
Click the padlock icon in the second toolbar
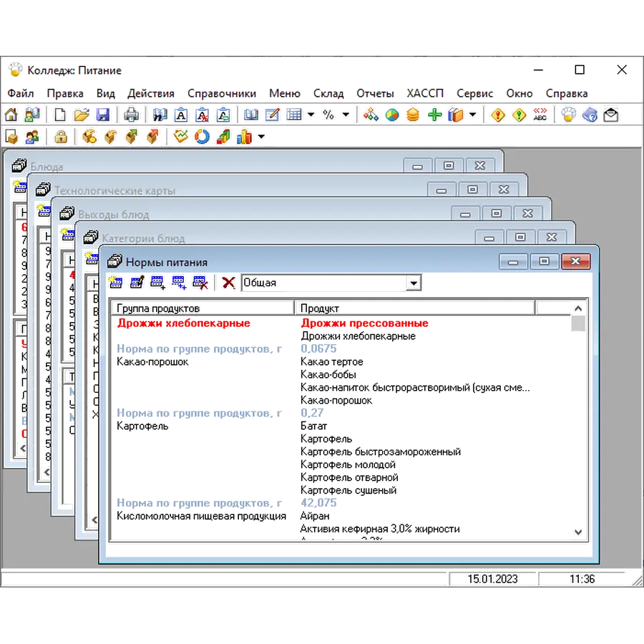(62, 136)
